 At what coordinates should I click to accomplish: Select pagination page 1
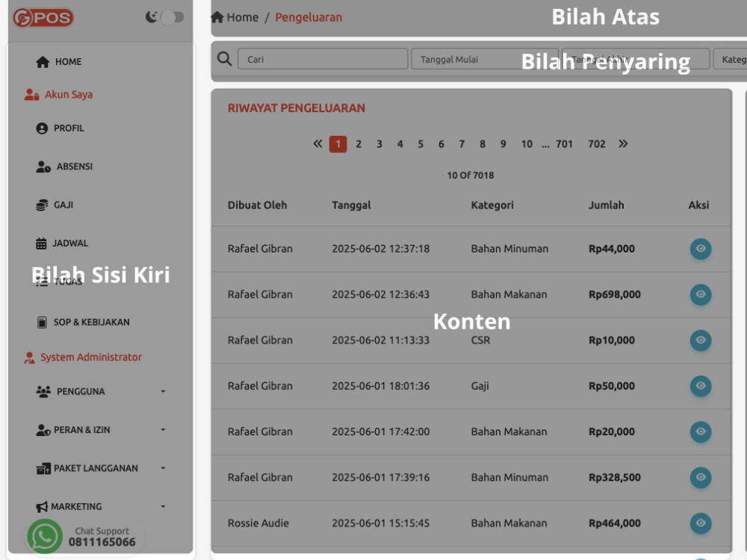338,144
